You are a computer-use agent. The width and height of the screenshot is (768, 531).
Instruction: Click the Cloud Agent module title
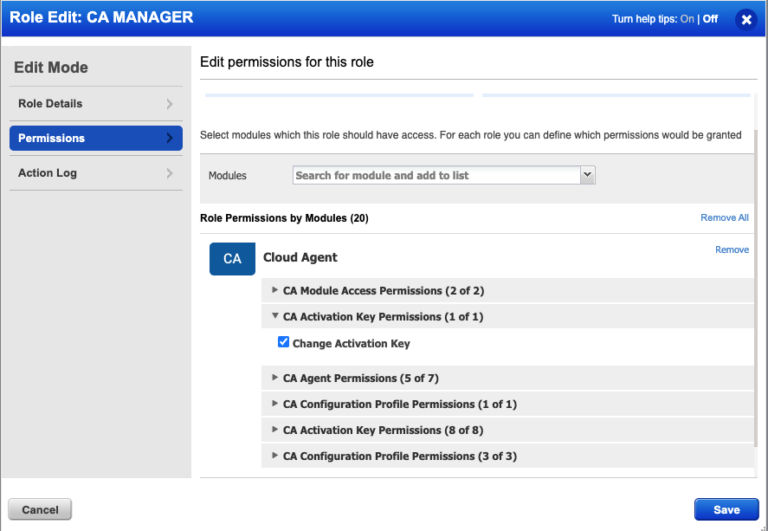pyautogui.click(x=300, y=257)
